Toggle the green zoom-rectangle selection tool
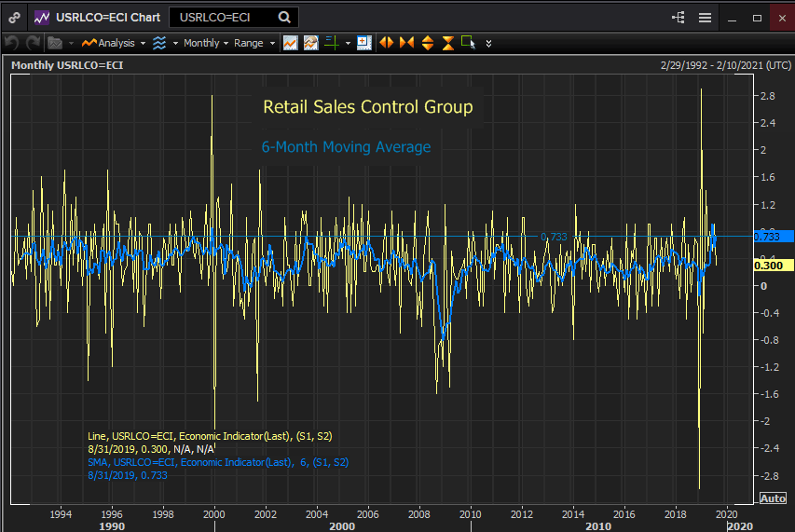The height and width of the screenshot is (532, 795). point(468,43)
